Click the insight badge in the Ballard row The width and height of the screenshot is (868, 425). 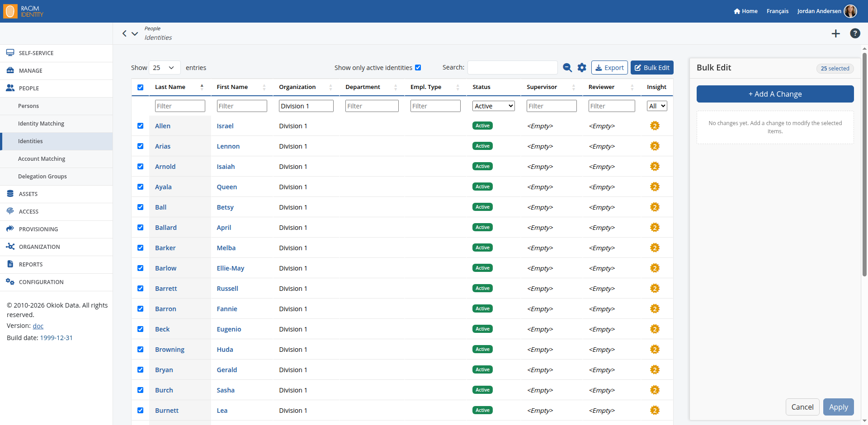pos(655,228)
